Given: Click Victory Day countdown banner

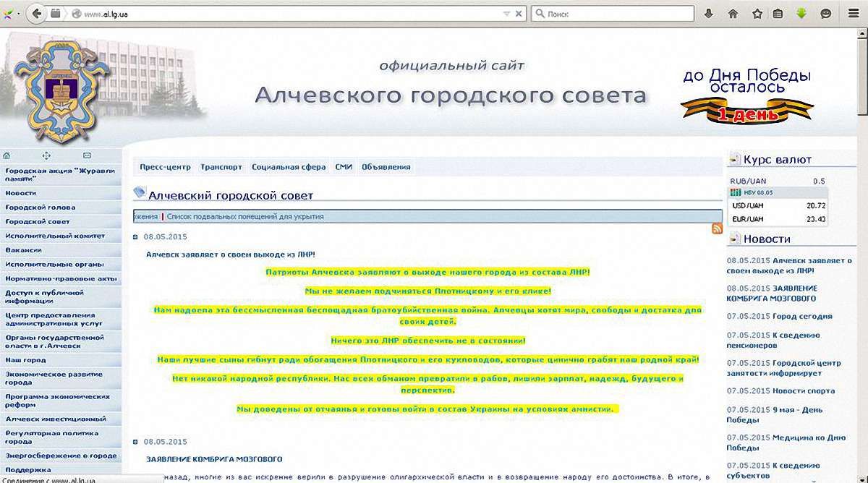Looking at the screenshot, I should pos(746,95).
